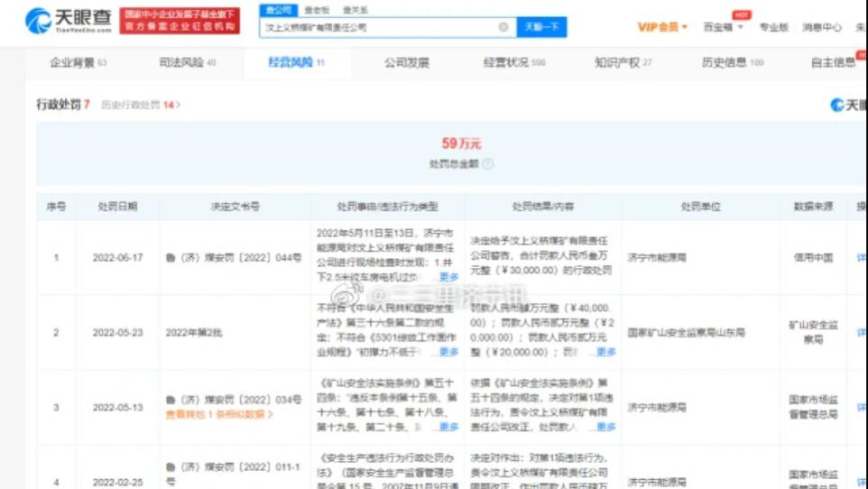
Task: Clear the search field with the X icon
Action: click(x=503, y=27)
